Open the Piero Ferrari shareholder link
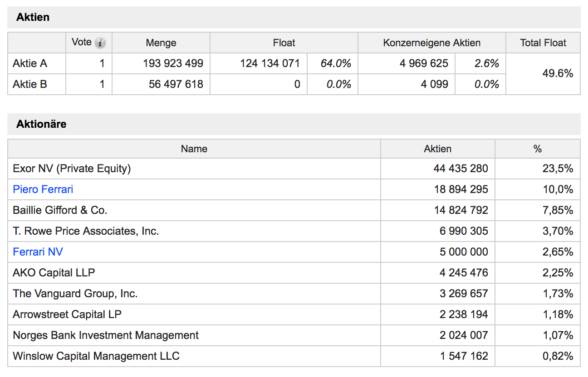The image size is (588, 377). point(43,189)
